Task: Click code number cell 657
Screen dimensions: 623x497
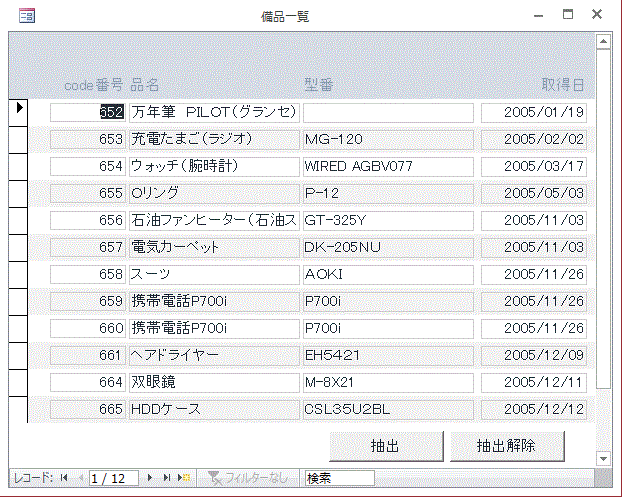Action: click(x=88, y=248)
